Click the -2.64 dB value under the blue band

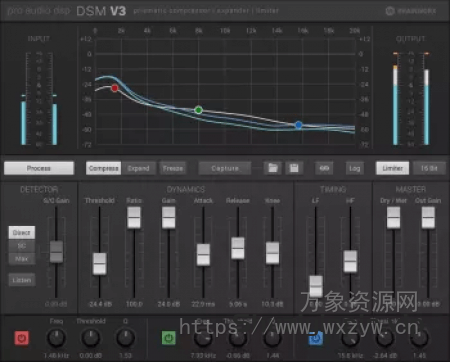pos(385,356)
